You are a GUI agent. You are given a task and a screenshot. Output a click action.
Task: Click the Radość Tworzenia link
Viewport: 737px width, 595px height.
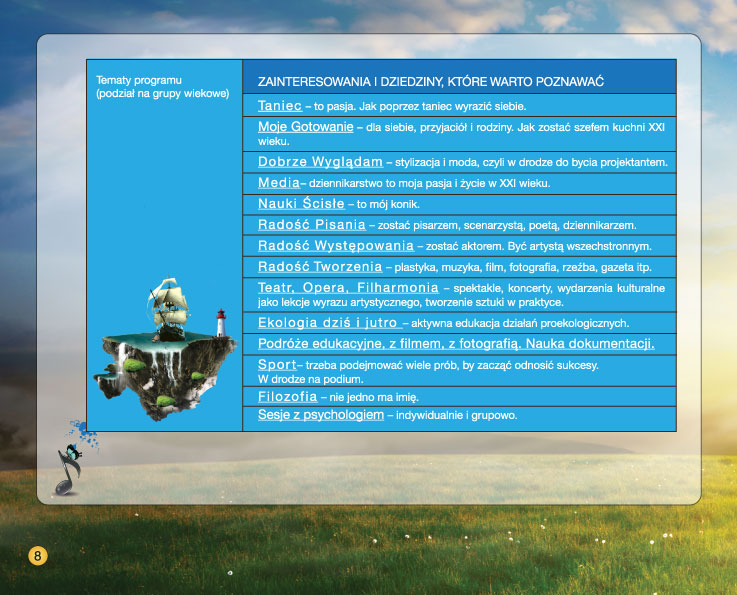(320, 266)
